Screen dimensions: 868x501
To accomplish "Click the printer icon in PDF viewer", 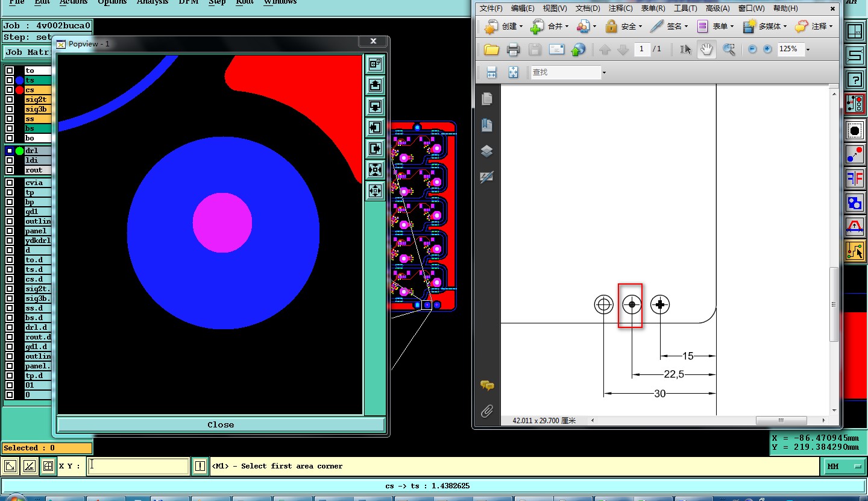I will pos(513,49).
